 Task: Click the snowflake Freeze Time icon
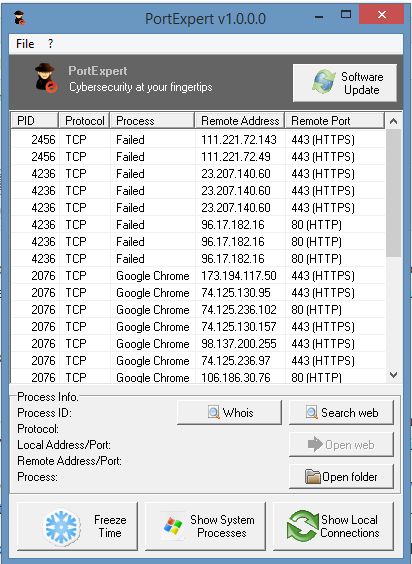tap(62, 527)
